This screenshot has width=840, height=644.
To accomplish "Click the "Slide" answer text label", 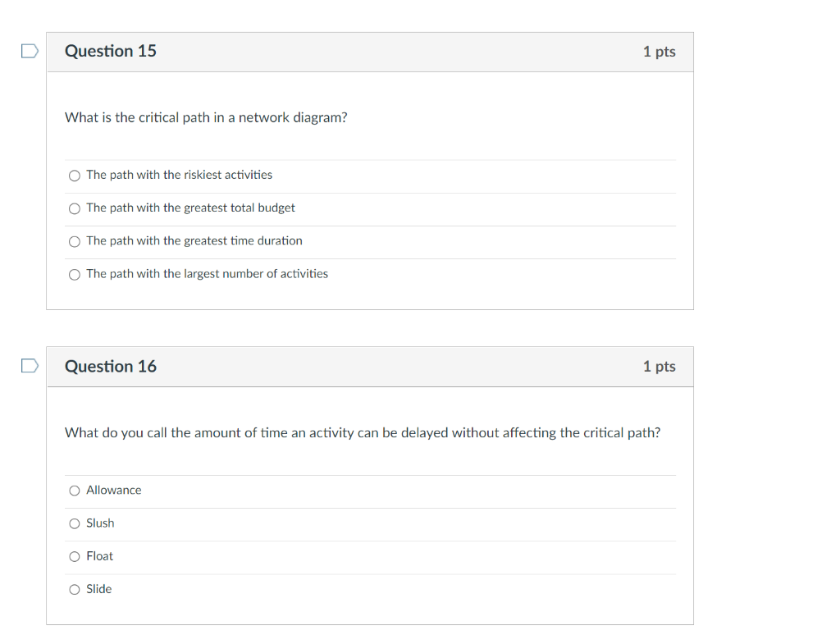I will coord(99,589).
